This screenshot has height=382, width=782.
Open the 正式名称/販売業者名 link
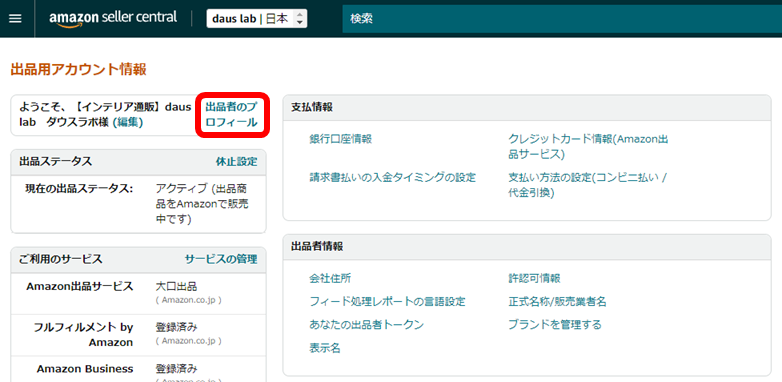[x=557, y=301]
